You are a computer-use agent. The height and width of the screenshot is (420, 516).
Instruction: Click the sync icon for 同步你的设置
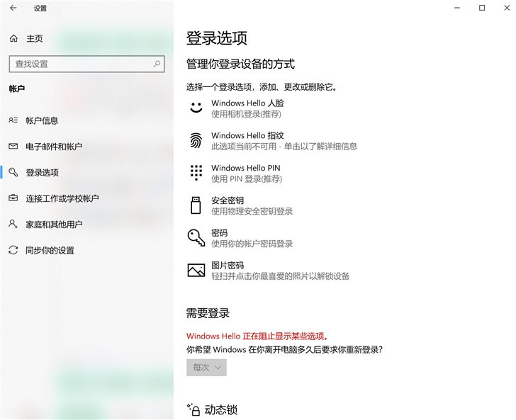13,250
